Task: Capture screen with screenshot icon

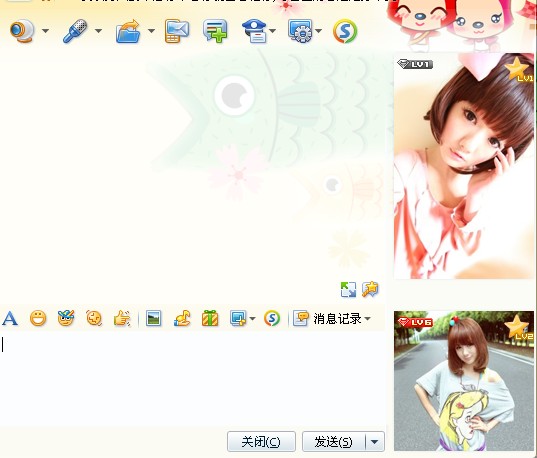Action: (x=238, y=318)
